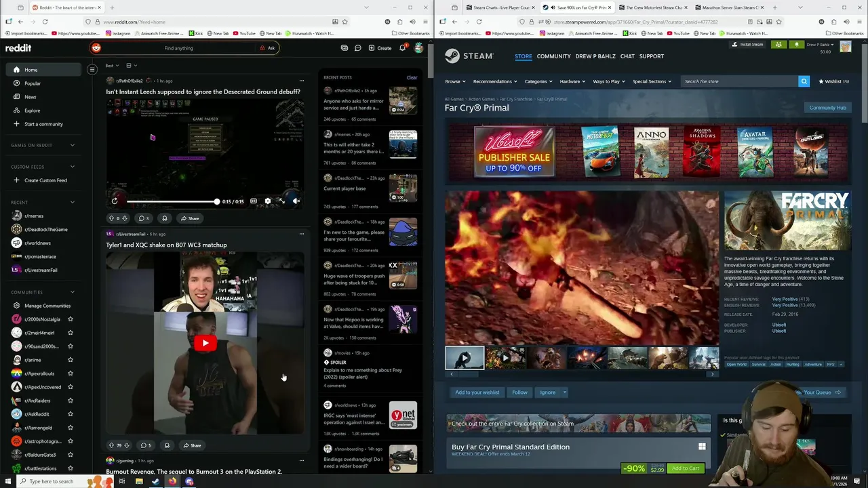This screenshot has height=488, width=868.
Task: Click the Steam store search field
Action: pos(739,81)
